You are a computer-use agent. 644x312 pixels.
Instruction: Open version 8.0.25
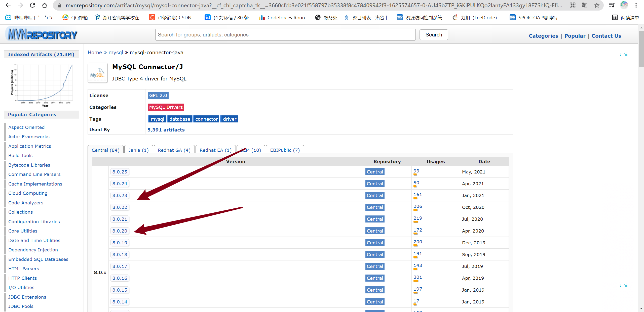click(x=120, y=172)
